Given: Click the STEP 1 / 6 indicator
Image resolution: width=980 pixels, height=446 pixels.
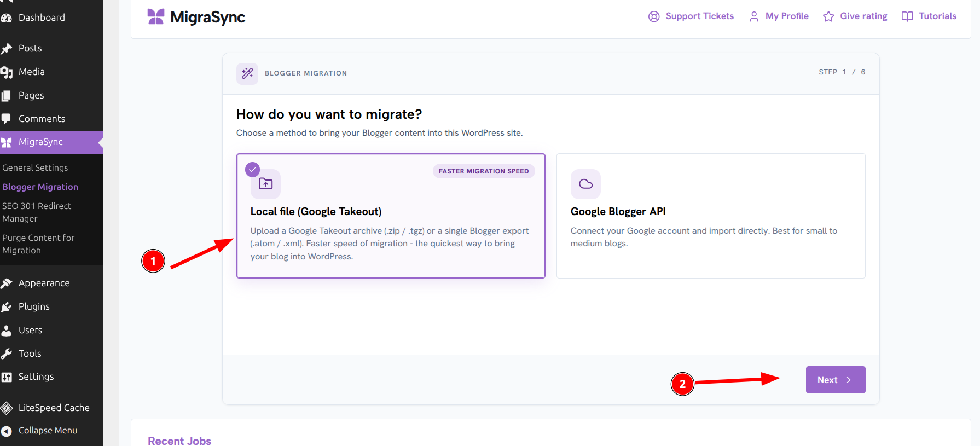Looking at the screenshot, I should coord(842,72).
